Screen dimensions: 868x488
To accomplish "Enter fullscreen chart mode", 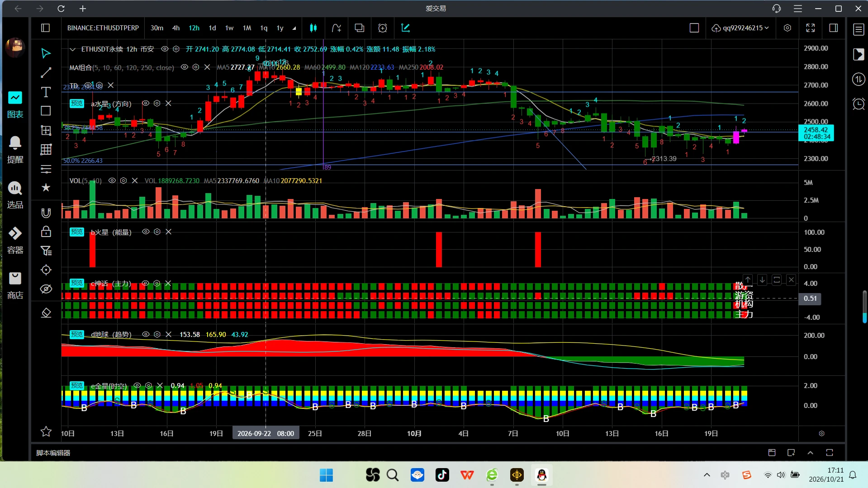I will click(811, 28).
